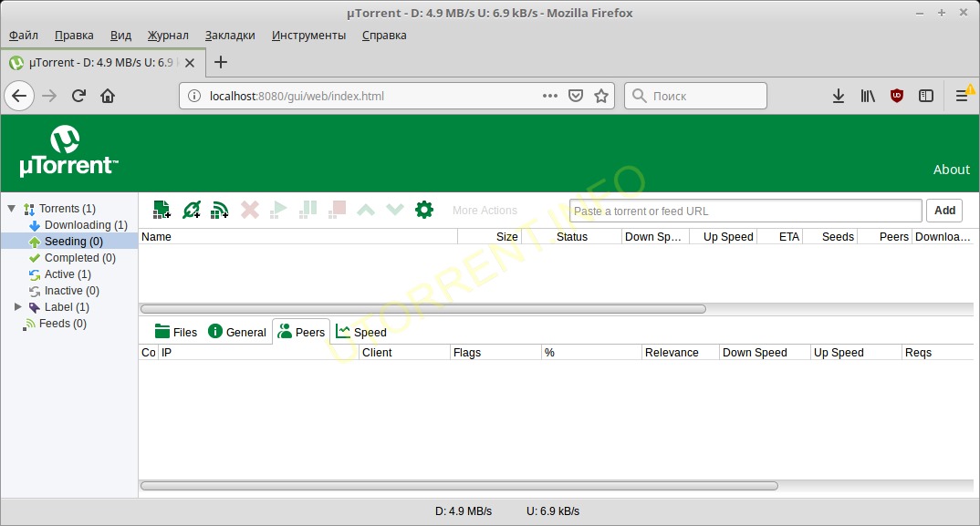Open page actions three-dot menu
The height and width of the screenshot is (526, 980).
(550, 96)
